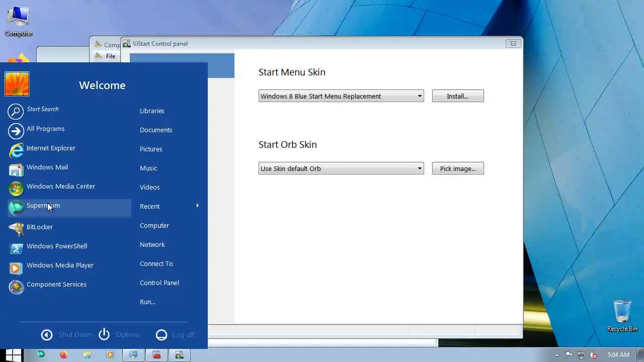Viewport: 644px width, 362px height.
Task: Click the Component Services label
Action: coord(56,284)
